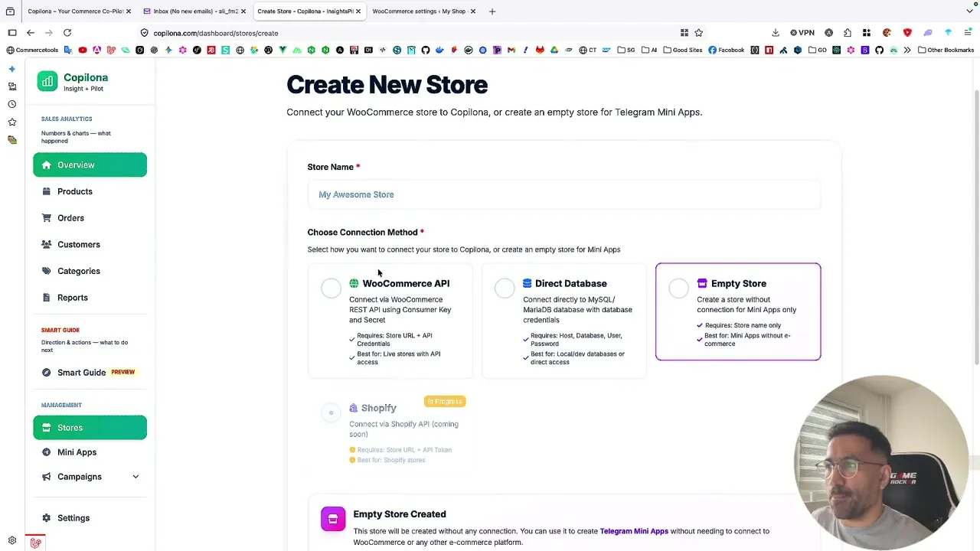The width and height of the screenshot is (980, 551).
Task: Open the CT bookmark
Action: pyautogui.click(x=588, y=51)
